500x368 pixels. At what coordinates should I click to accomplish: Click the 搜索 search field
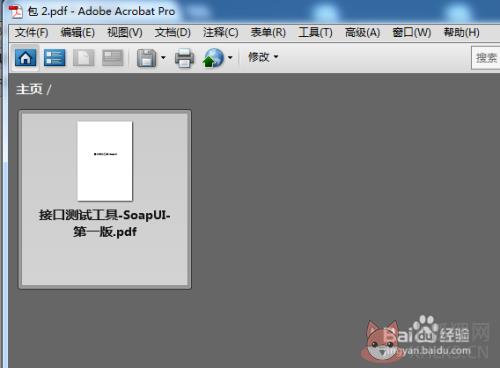tap(485, 58)
